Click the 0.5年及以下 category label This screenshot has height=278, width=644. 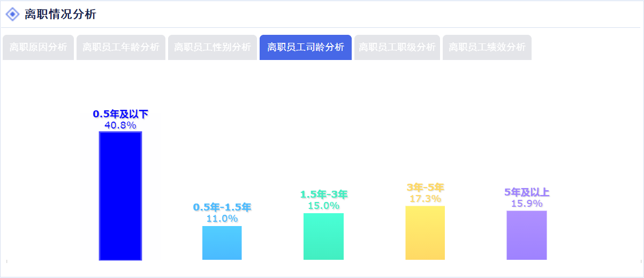pyautogui.click(x=120, y=114)
